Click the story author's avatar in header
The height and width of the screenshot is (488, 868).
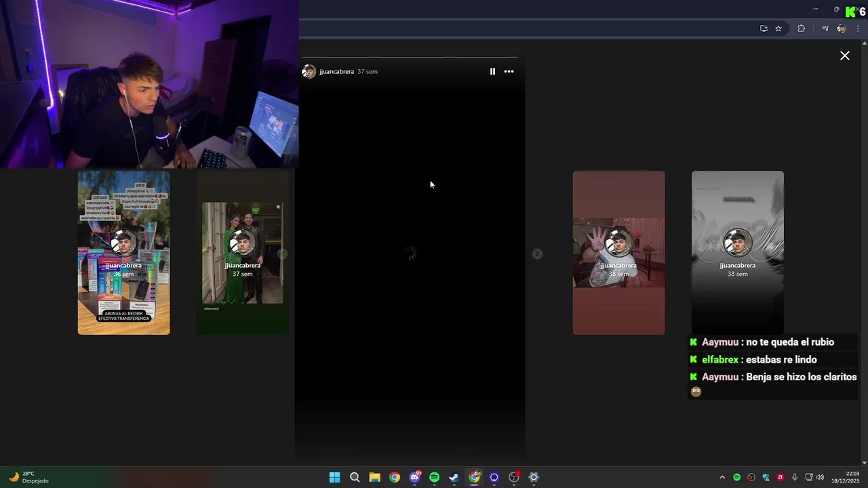click(309, 71)
